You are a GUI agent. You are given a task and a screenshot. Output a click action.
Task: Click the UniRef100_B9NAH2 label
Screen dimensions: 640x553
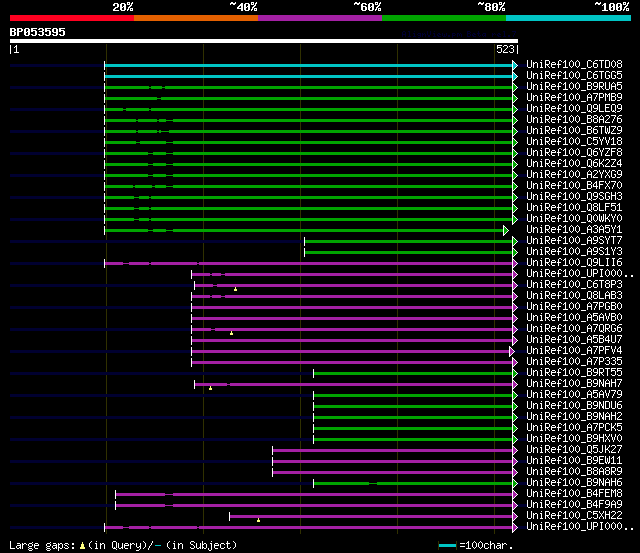574,417
